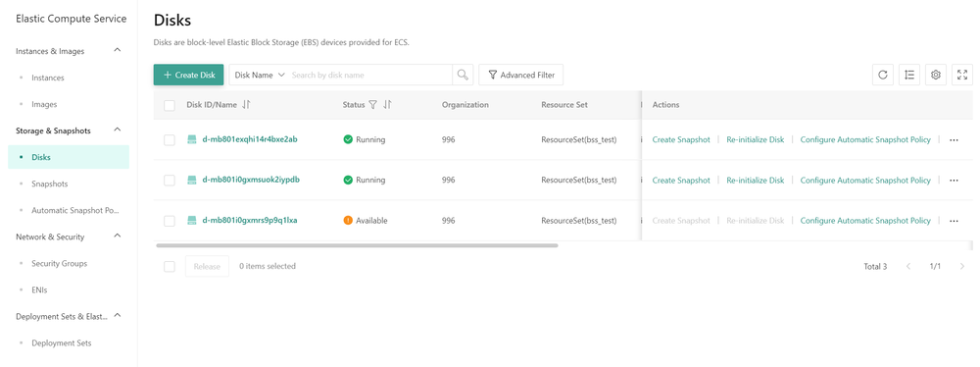Open the Advanced Filter button
Viewport: 980px width, 367px height.
521,75
